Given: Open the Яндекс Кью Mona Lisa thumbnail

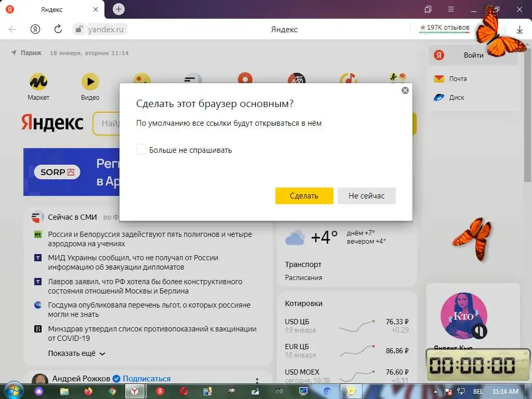Looking at the screenshot, I should [463, 316].
